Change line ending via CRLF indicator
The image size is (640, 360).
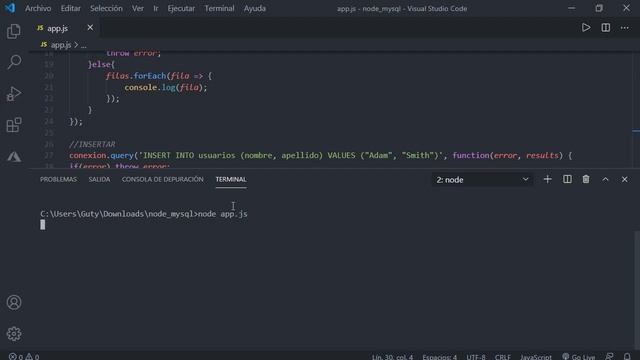[x=502, y=356]
